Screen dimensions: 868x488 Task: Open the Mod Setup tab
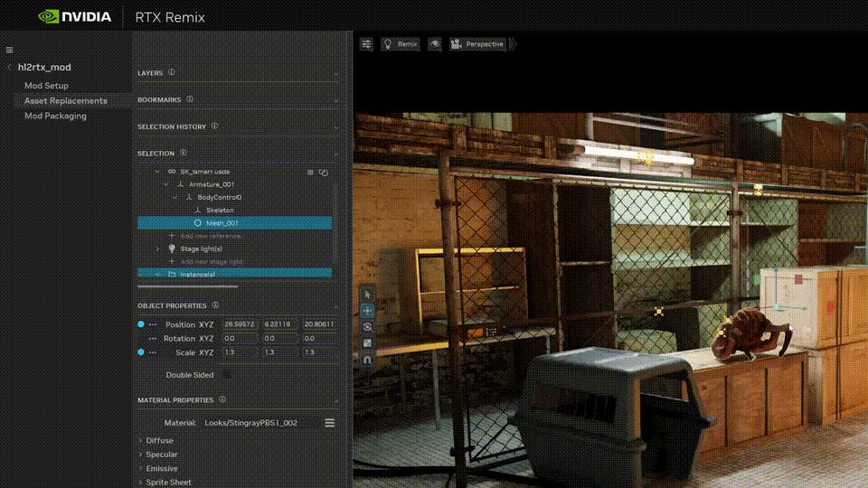(x=46, y=86)
